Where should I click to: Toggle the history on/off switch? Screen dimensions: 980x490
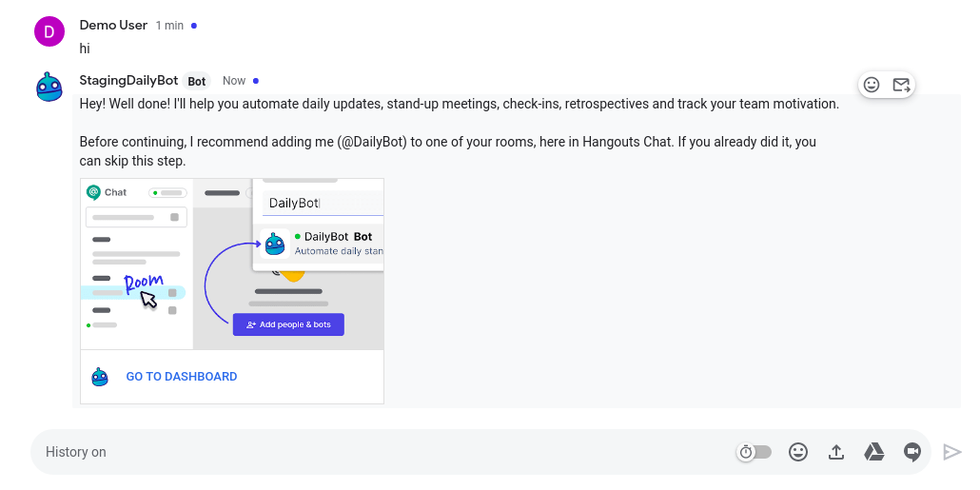click(x=755, y=452)
